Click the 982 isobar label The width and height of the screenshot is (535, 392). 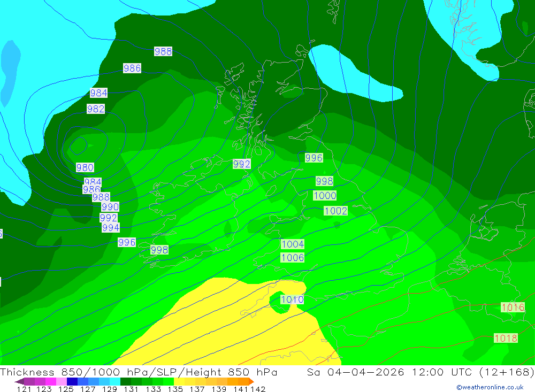pos(96,109)
